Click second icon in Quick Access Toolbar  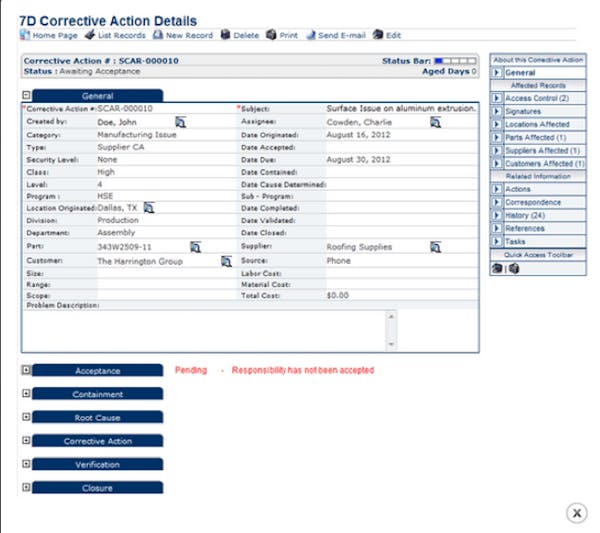514,268
